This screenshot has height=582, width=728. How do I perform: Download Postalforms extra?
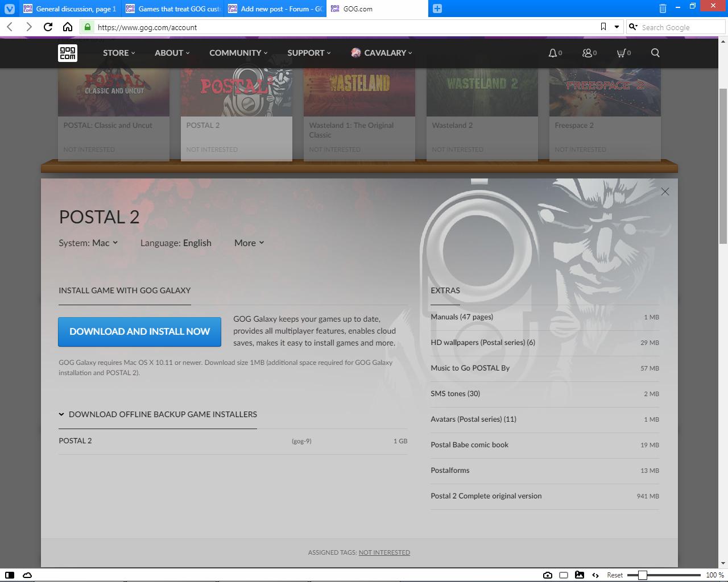pyautogui.click(x=545, y=471)
